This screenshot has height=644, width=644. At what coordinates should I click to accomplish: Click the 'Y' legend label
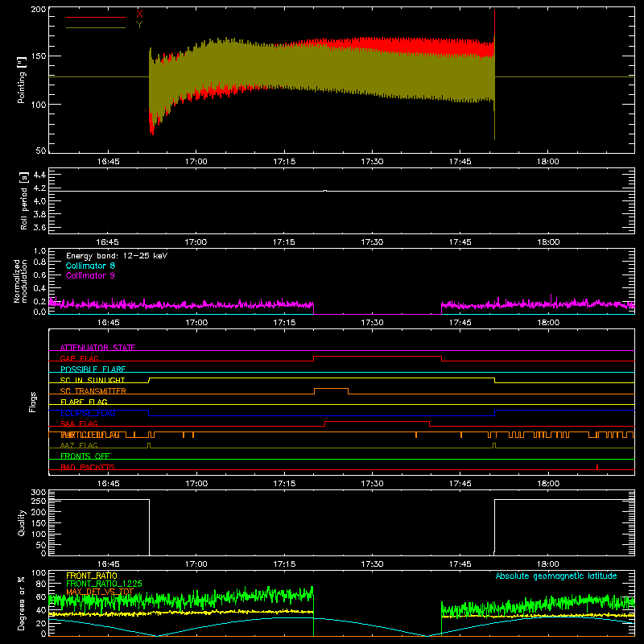click(x=139, y=25)
